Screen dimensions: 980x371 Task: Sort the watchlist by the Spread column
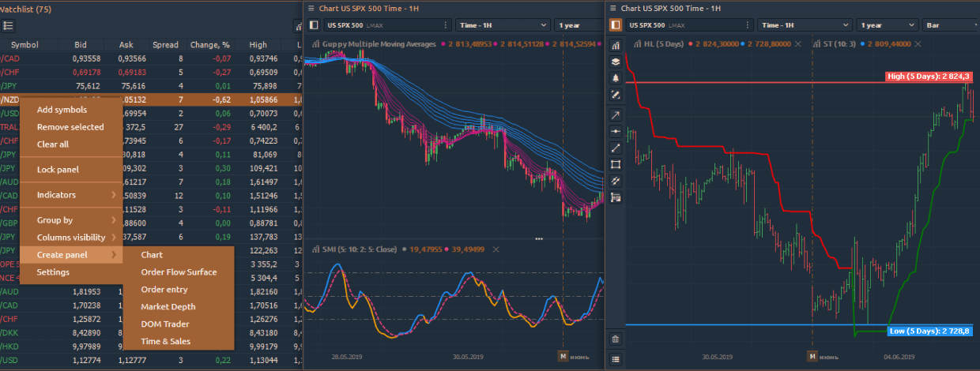click(166, 45)
